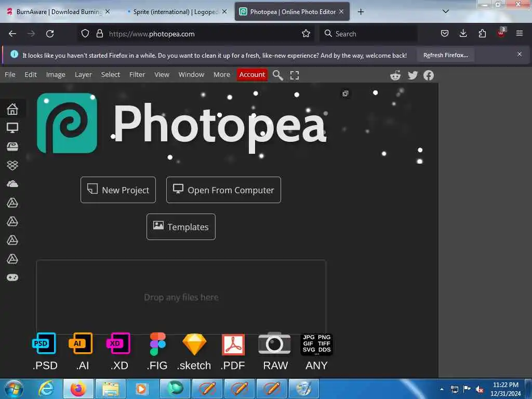
Task: Open the File menu
Action: [x=10, y=75]
